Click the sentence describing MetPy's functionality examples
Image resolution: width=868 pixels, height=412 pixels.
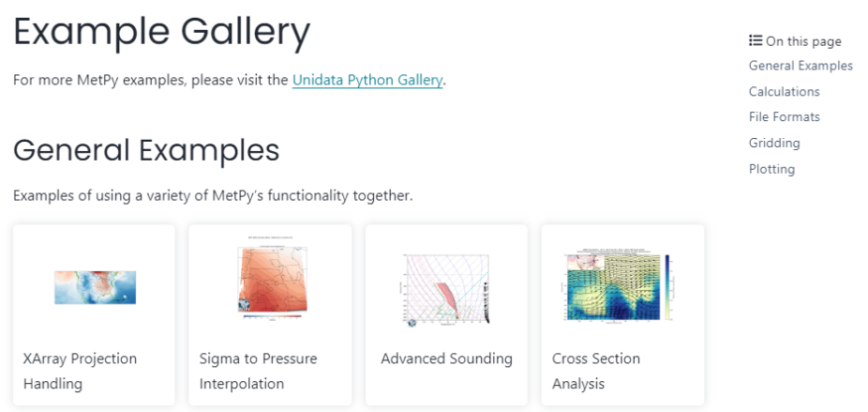pos(213,196)
